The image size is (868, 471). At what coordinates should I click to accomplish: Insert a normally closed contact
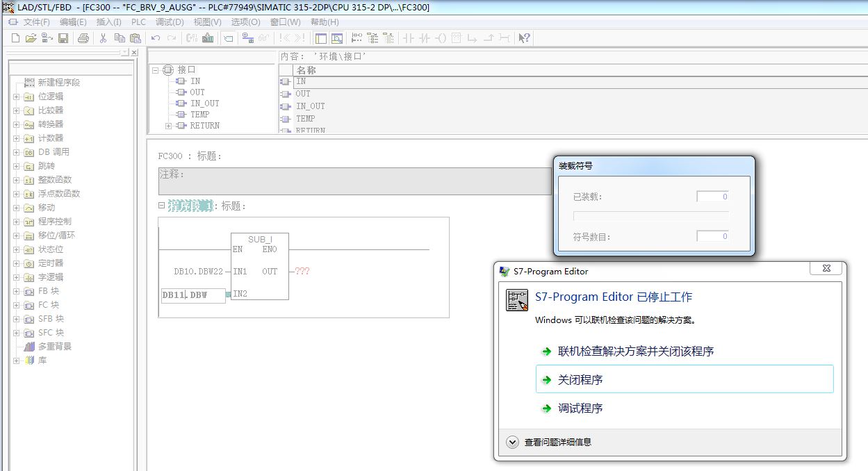424,38
